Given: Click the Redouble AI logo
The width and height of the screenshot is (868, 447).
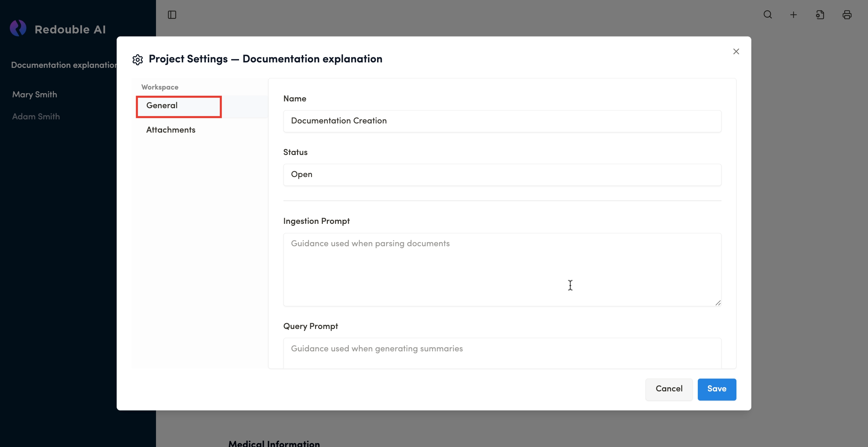Looking at the screenshot, I should point(18,28).
